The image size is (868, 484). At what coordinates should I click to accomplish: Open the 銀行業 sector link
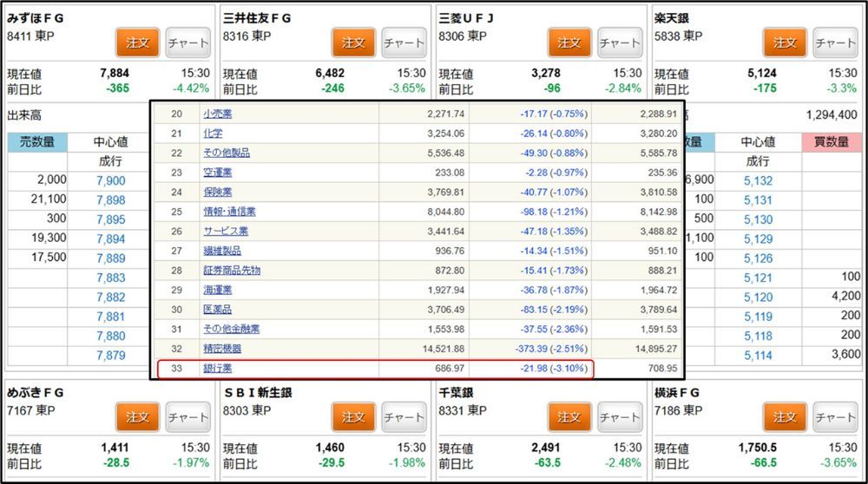[218, 369]
